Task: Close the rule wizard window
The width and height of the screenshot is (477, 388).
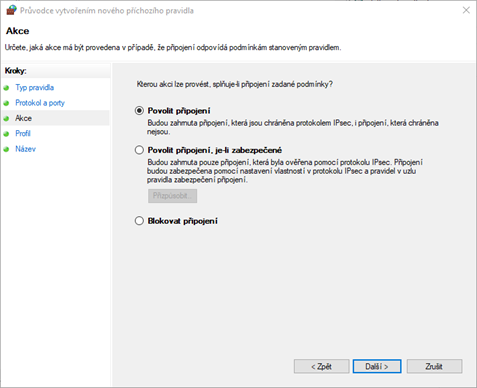Action: click(x=466, y=10)
